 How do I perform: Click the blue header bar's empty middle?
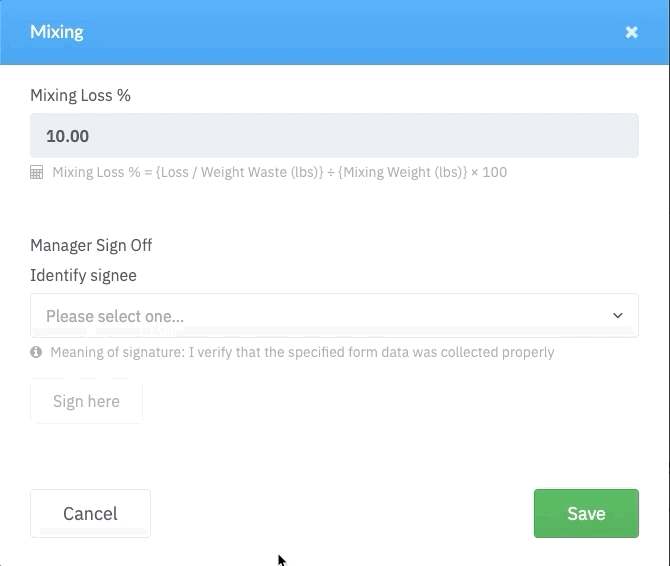(x=340, y=32)
